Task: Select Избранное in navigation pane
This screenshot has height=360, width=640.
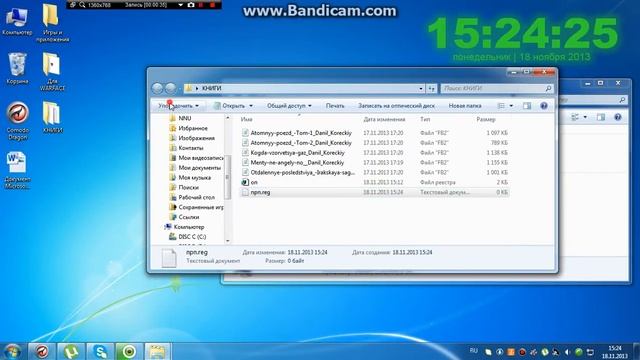Action: tap(193, 128)
